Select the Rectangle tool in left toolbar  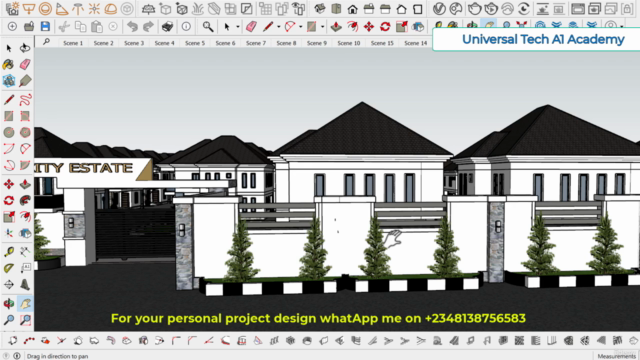tap(9, 116)
